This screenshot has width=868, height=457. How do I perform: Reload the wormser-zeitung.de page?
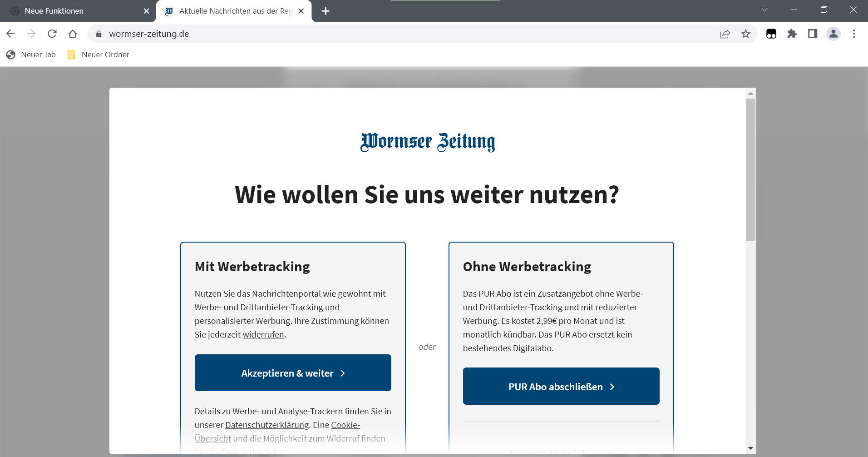[x=52, y=34]
